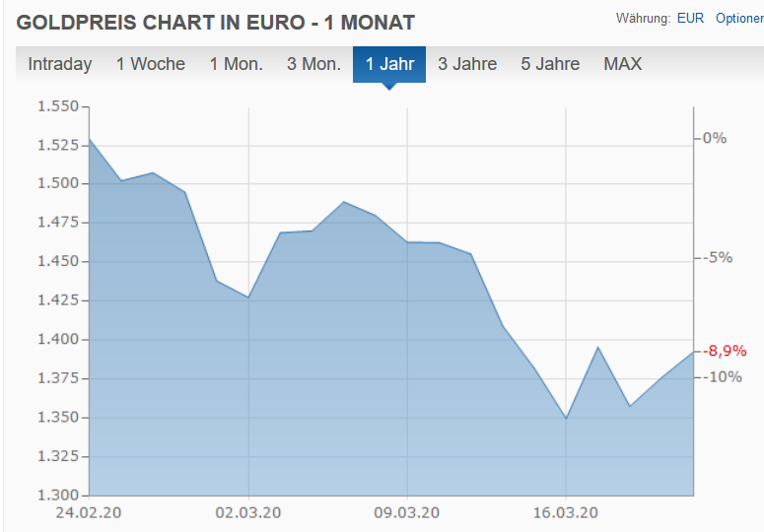Switch to the 3 Jahre view
764x532 pixels.
[x=467, y=65]
